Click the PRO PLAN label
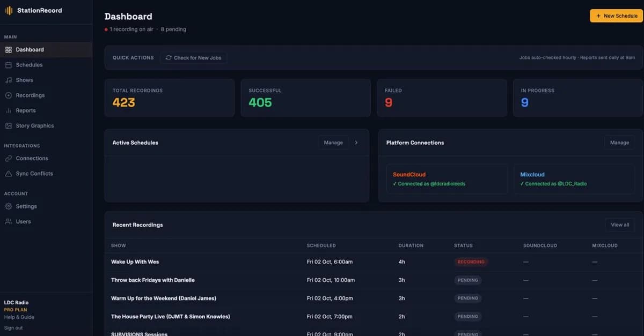Viewport: 644px width, 336px height. [x=16, y=310]
